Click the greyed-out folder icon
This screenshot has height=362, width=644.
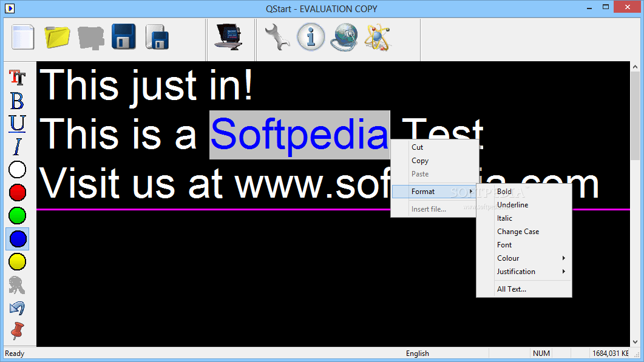[x=91, y=38]
